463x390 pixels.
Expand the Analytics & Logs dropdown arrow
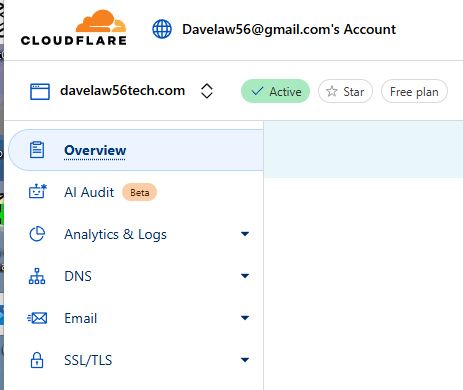[245, 234]
